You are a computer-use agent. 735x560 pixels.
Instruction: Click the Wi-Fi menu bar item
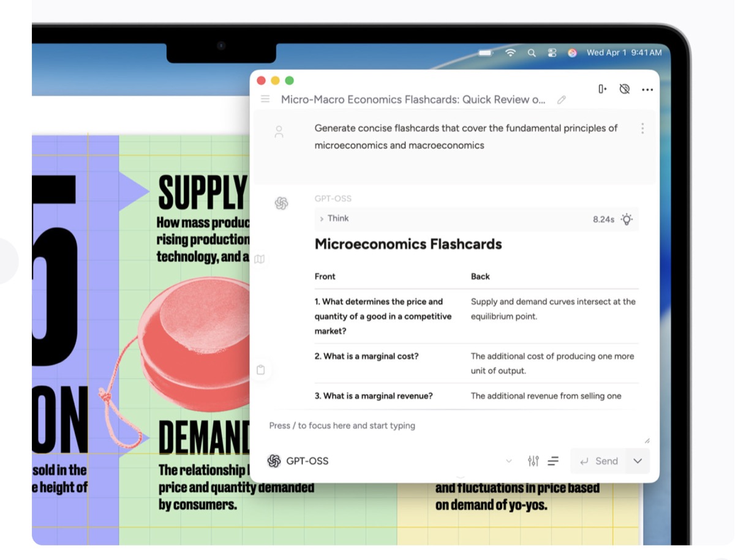tap(510, 53)
